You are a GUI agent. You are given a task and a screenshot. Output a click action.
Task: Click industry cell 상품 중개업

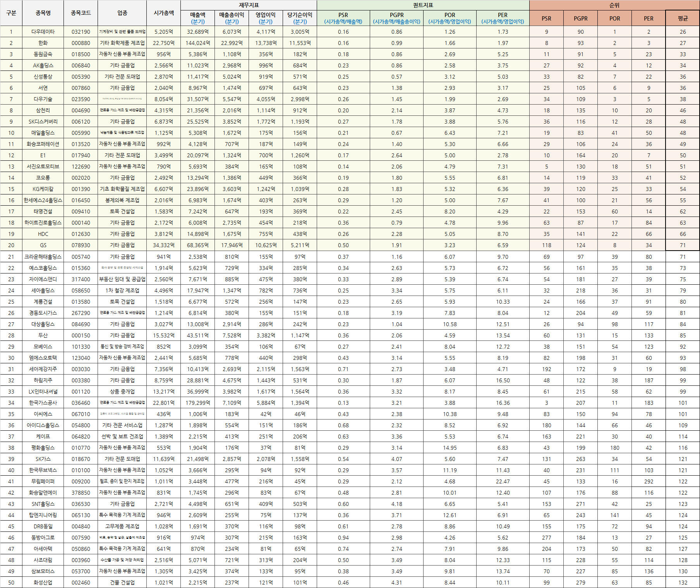pos(122,392)
